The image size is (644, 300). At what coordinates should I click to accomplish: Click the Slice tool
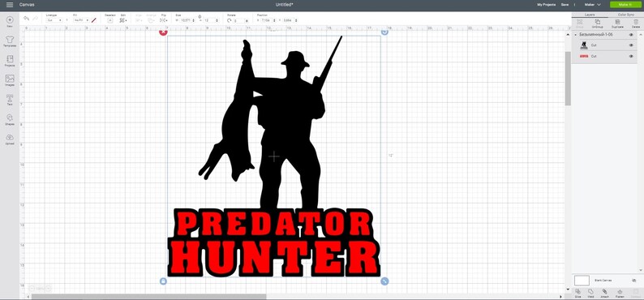577,293
